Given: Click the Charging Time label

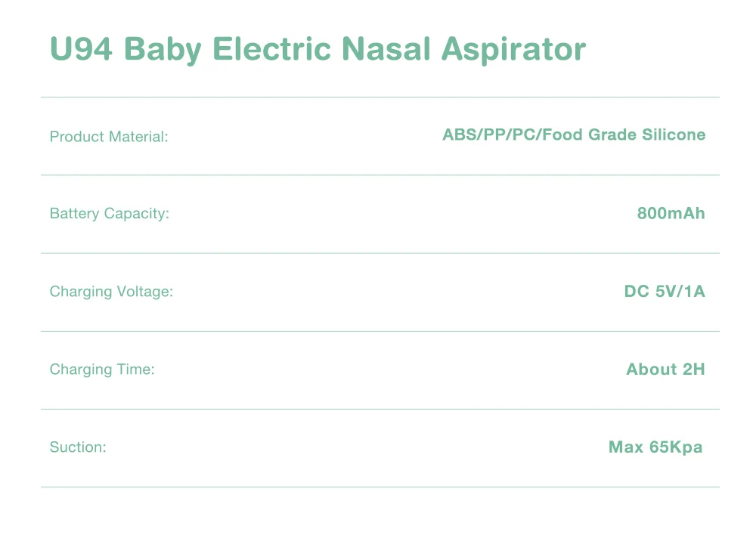Looking at the screenshot, I should click(102, 370).
